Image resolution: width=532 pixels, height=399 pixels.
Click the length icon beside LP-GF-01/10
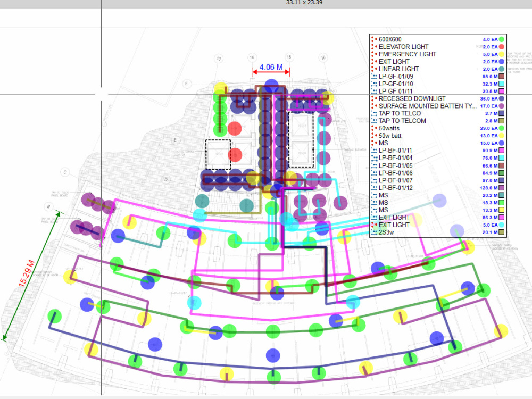[374, 84]
